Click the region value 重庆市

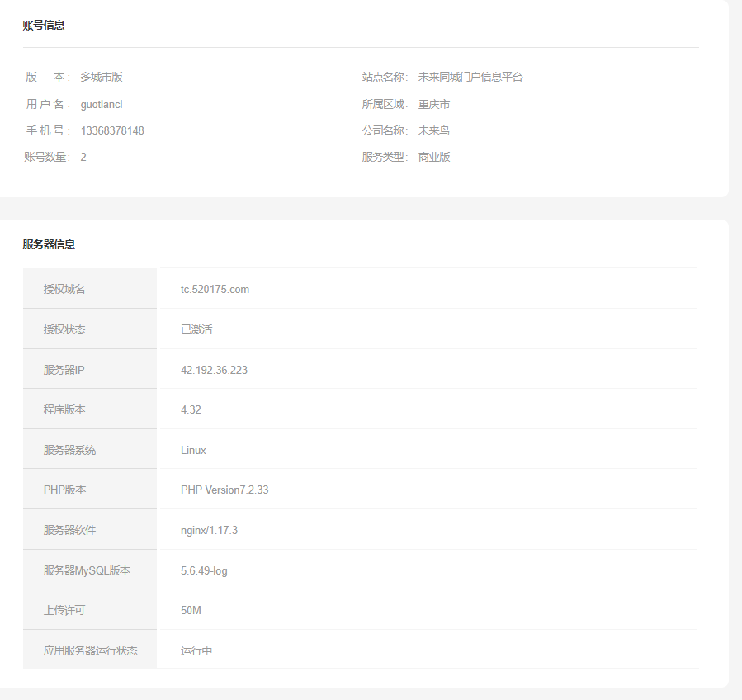coord(434,104)
